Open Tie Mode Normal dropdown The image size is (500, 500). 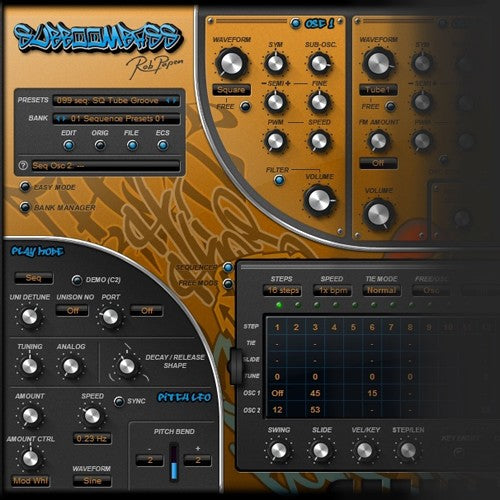(x=382, y=290)
